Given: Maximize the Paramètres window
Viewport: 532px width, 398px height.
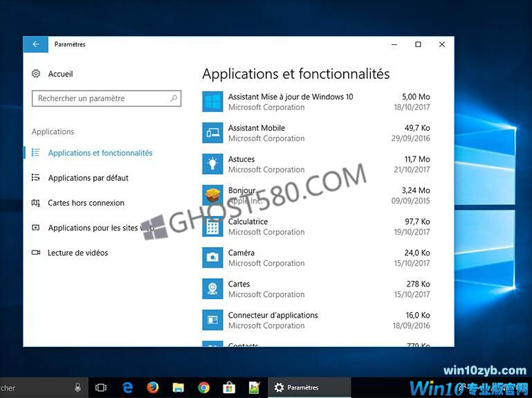Looking at the screenshot, I should (x=418, y=44).
